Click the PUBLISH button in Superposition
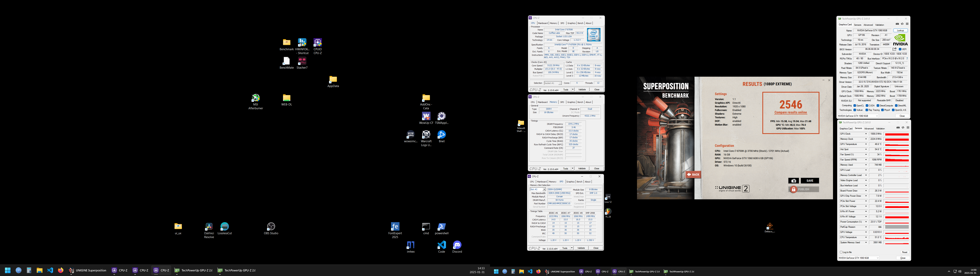Viewport: 980px width, 276px height. coord(804,190)
